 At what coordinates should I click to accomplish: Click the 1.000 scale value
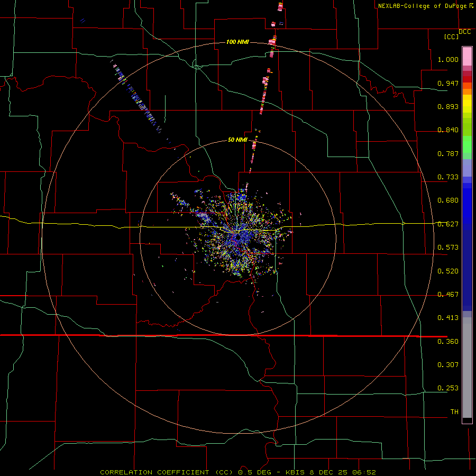click(448, 59)
